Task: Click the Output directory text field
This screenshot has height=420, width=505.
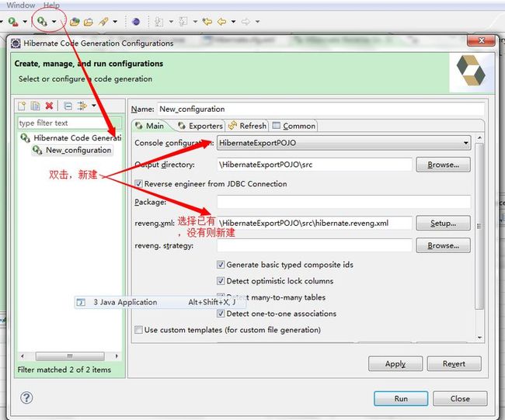Action: click(315, 165)
